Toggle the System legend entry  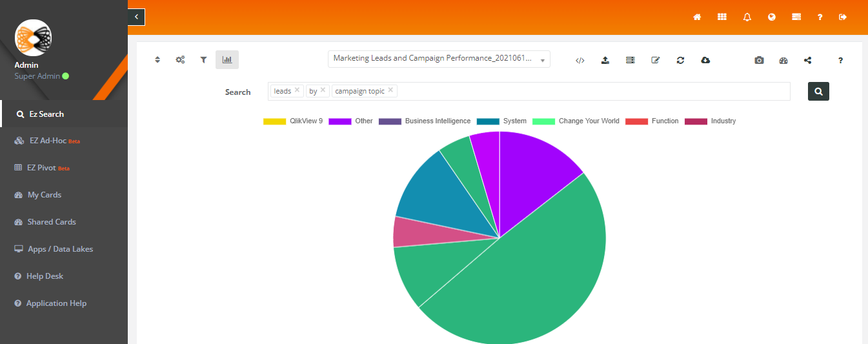(x=501, y=121)
